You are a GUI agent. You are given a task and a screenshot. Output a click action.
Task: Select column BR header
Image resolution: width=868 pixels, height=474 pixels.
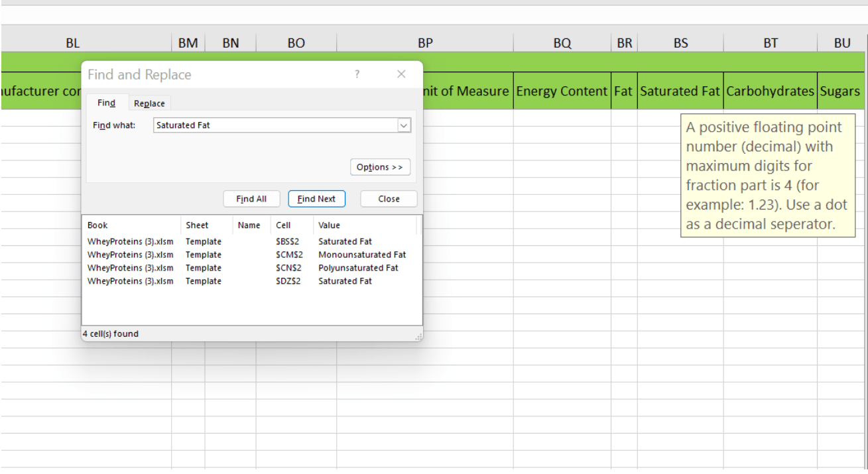pyautogui.click(x=624, y=43)
